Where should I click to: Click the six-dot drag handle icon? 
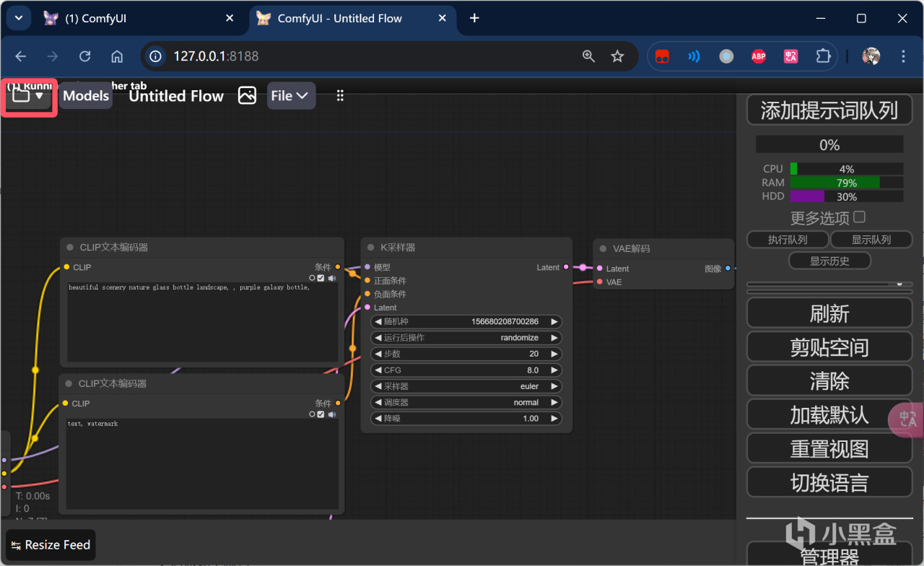(340, 96)
